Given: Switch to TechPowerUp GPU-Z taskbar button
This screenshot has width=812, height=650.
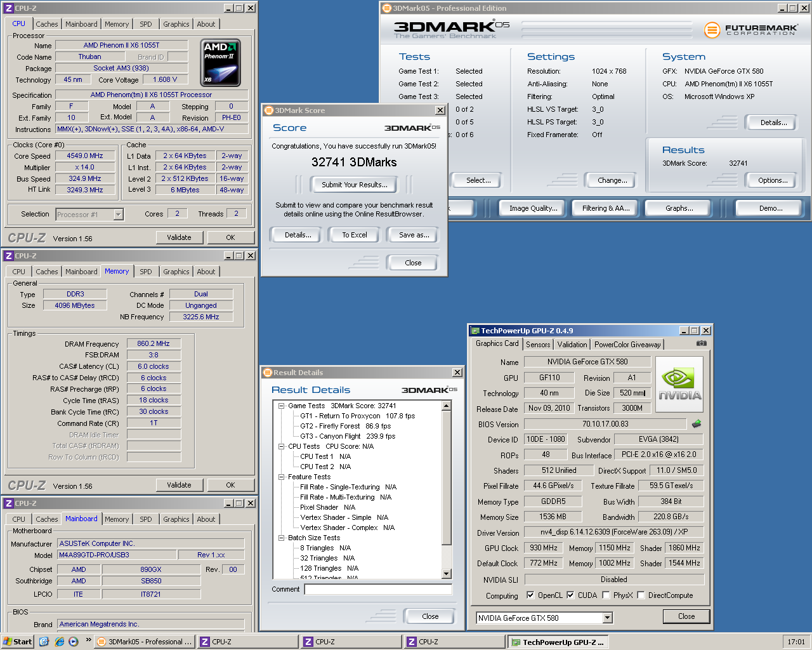Looking at the screenshot, I should point(560,642).
